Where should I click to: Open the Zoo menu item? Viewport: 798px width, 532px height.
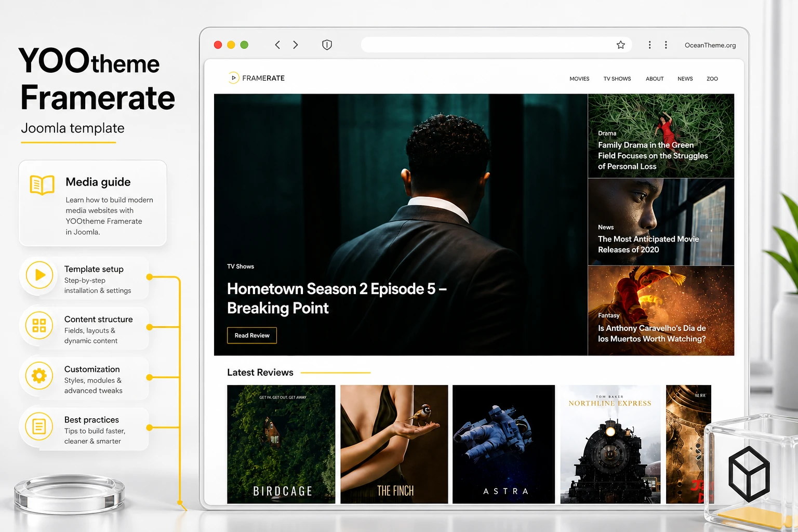click(712, 79)
